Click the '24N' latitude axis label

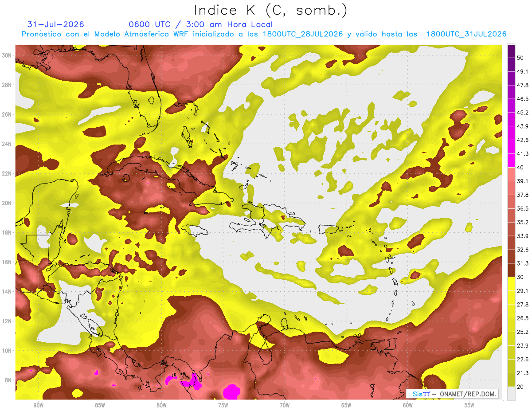(x=7, y=144)
